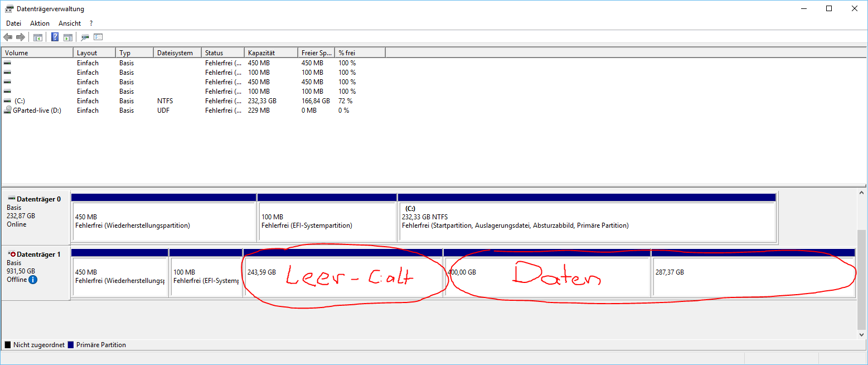The width and height of the screenshot is (868, 365).
Task: Click the disk pane scrollbar down arrow
Action: 862,334
